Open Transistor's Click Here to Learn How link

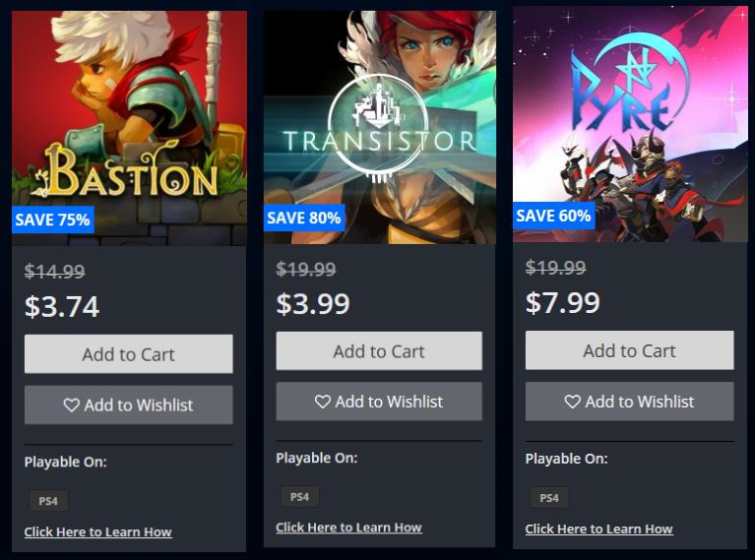point(348,528)
